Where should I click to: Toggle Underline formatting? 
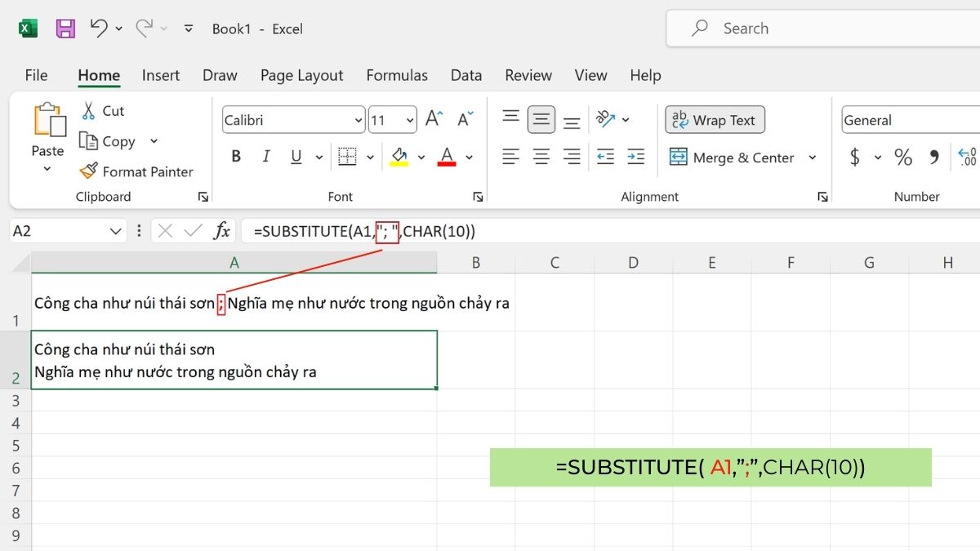click(x=296, y=157)
